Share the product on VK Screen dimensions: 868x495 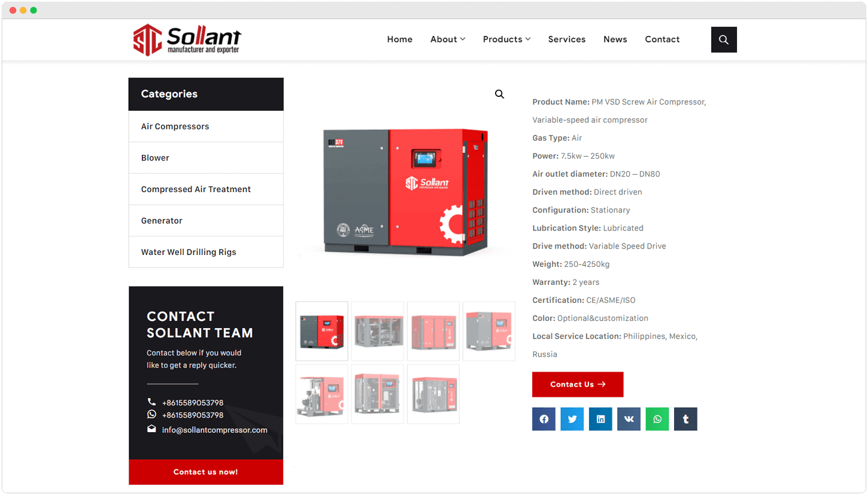[x=629, y=419]
